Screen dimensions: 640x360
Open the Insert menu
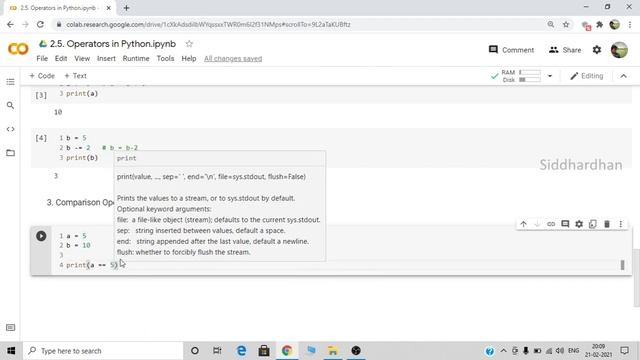106,58
